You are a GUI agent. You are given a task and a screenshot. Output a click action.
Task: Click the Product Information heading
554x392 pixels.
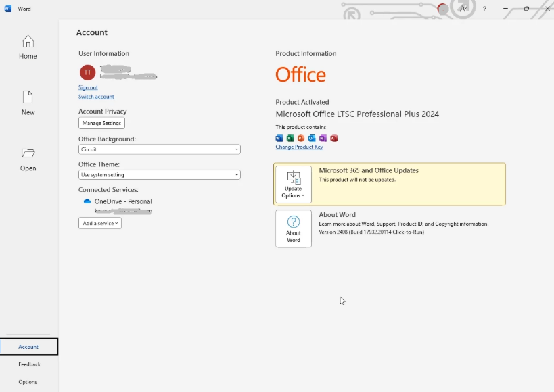tap(306, 53)
